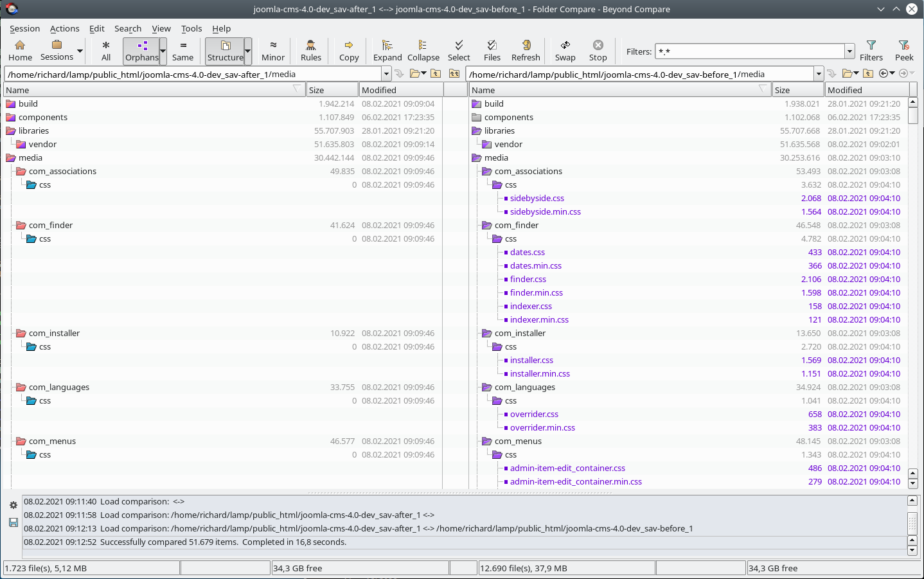This screenshot has height=579, width=924.
Task: Click the right pane Size column header
Action: (798, 90)
